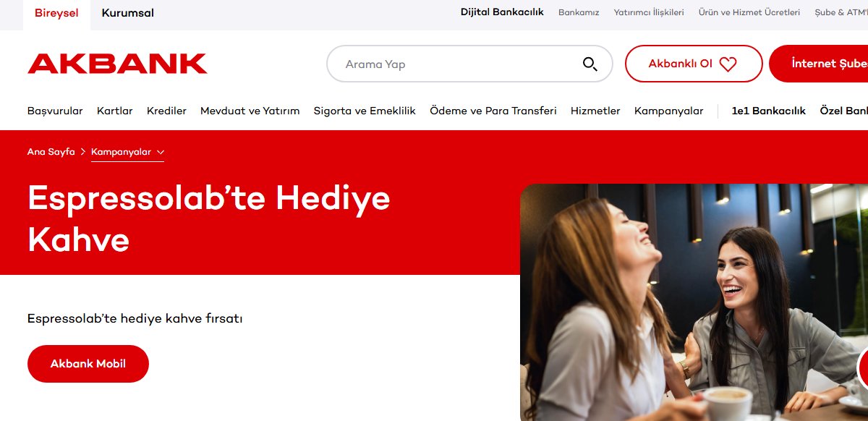Click the Akbank Mobil button
Viewport: 868px width, 421px height.
[88, 364]
